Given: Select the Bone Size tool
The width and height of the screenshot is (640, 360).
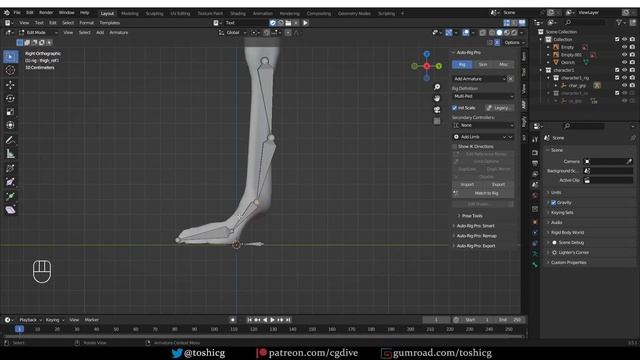Looking at the screenshot, I should click(10, 182).
